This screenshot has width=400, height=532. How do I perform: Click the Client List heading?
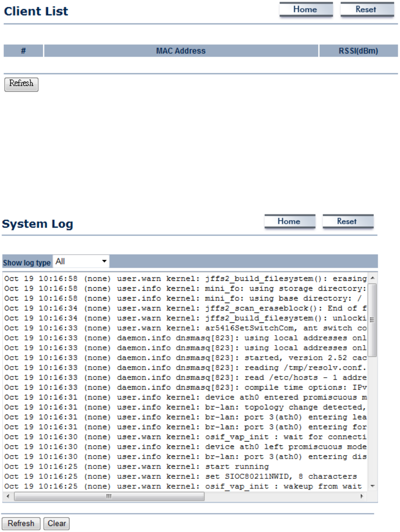[36, 11]
